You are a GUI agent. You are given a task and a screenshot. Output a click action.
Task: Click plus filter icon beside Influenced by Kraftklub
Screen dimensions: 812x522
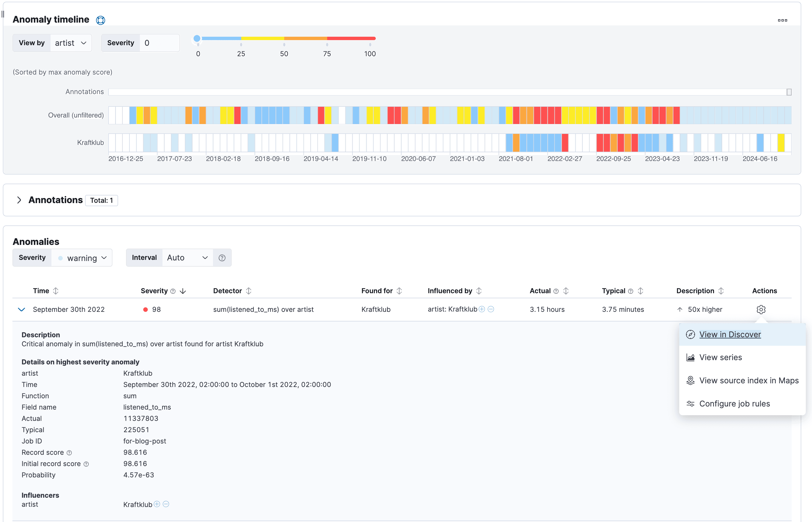[x=482, y=309]
